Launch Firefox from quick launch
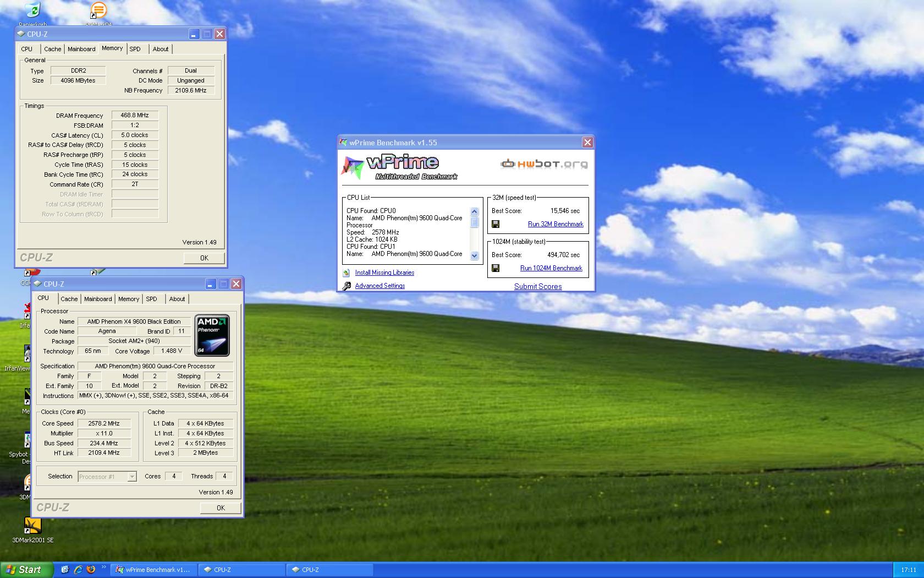 [x=91, y=570]
